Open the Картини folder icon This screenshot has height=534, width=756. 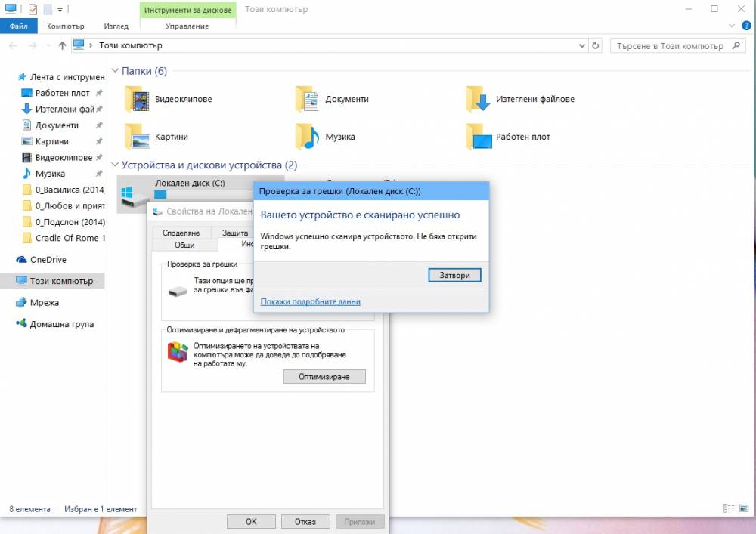(x=136, y=137)
